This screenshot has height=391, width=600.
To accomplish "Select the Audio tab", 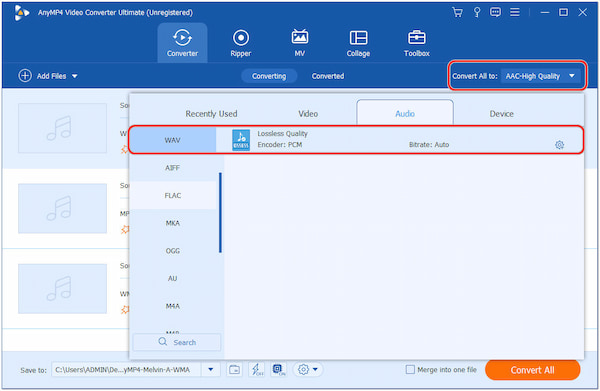I will coord(405,113).
